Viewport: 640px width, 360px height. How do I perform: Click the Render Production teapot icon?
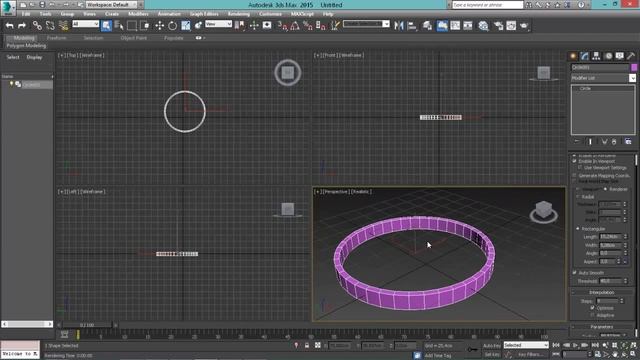[x=524, y=26]
